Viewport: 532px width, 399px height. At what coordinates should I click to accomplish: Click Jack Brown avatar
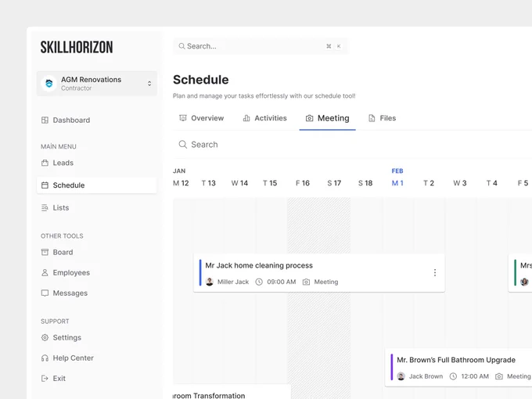pyautogui.click(x=401, y=376)
